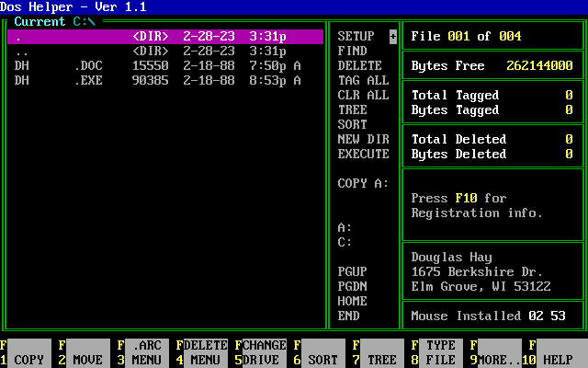The width and height of the screenshot is (588, 368).
Task: Open the F3 .ARC MENU
Action: point(147,352)
